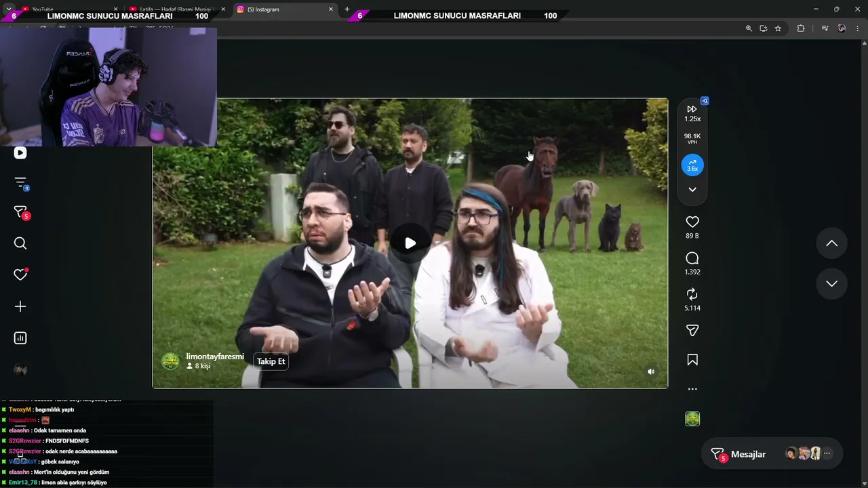Expand the speed panel chevron
This screenshot has height=488, width=868.
pyautogui.click(x=692, y=190)
